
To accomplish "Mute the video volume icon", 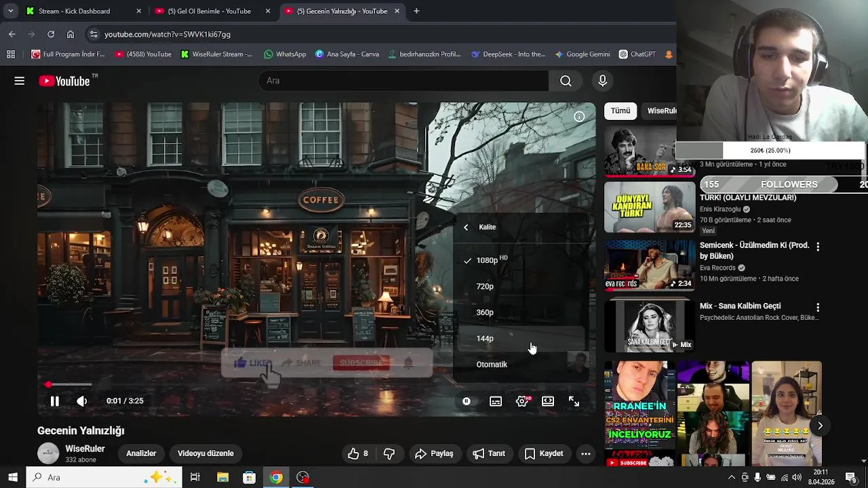I will click(x=82, y=401).
